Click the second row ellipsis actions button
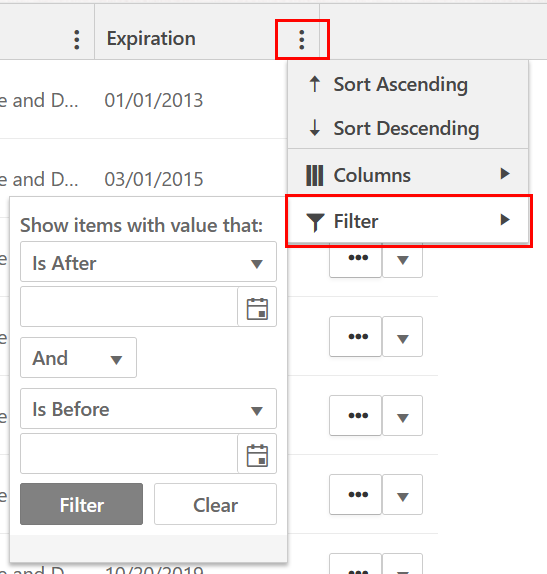Viewport: 547px width, 574px height. click(356, 336)
